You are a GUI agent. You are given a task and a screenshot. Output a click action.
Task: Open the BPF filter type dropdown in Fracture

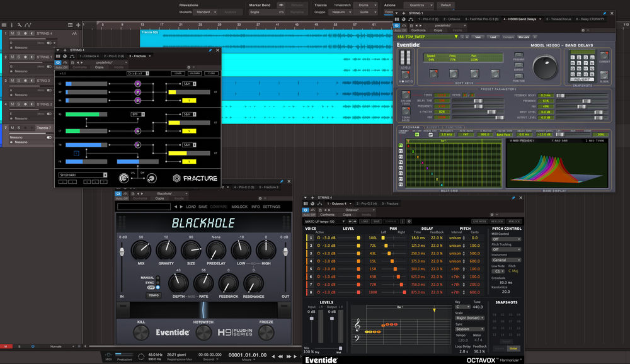tap(137, 115)
